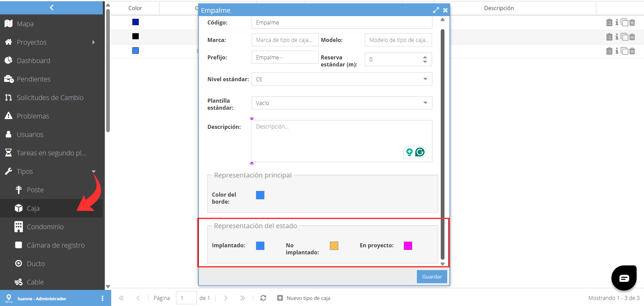Click trash icon in first table row

[632, 22]
